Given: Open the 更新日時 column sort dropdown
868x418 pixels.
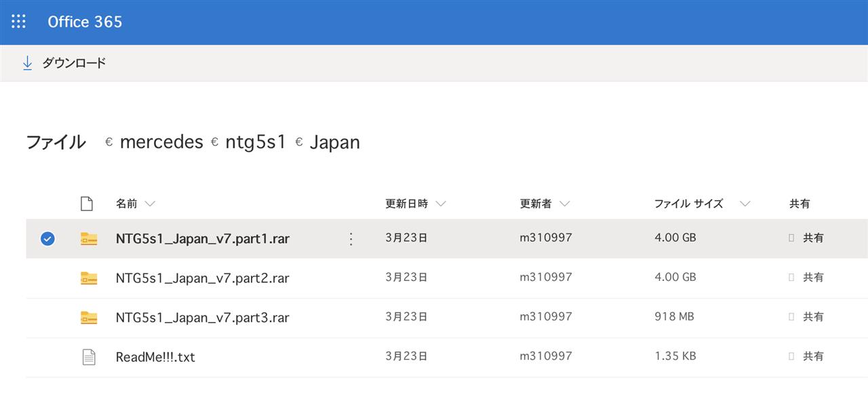Looking at the screenshot, I should [x=441, y=204].
